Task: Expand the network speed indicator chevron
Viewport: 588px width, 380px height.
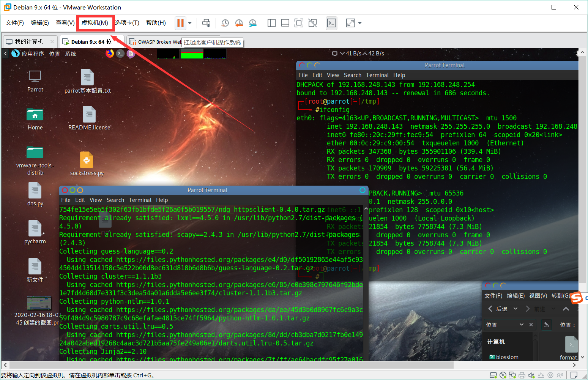Action: [342, 54]
